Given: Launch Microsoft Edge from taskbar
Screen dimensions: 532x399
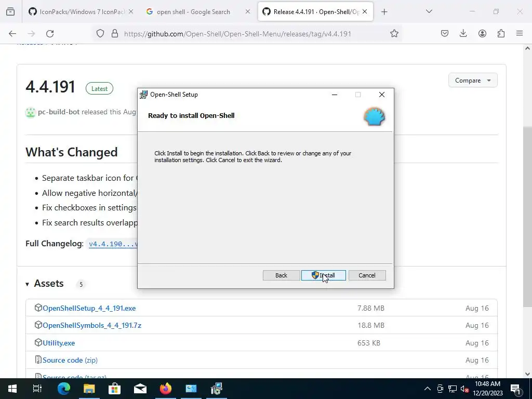Looking at the screenshot, I should (63, 389).
